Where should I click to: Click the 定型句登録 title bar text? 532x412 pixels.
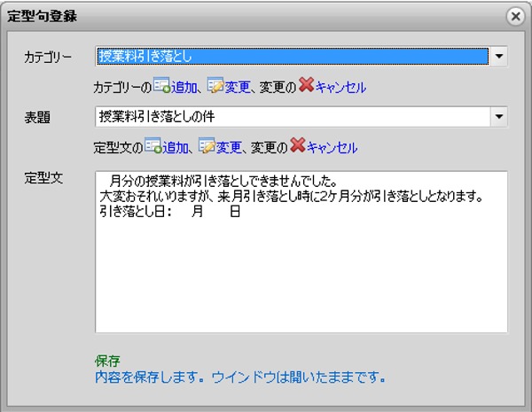point(42,16)
